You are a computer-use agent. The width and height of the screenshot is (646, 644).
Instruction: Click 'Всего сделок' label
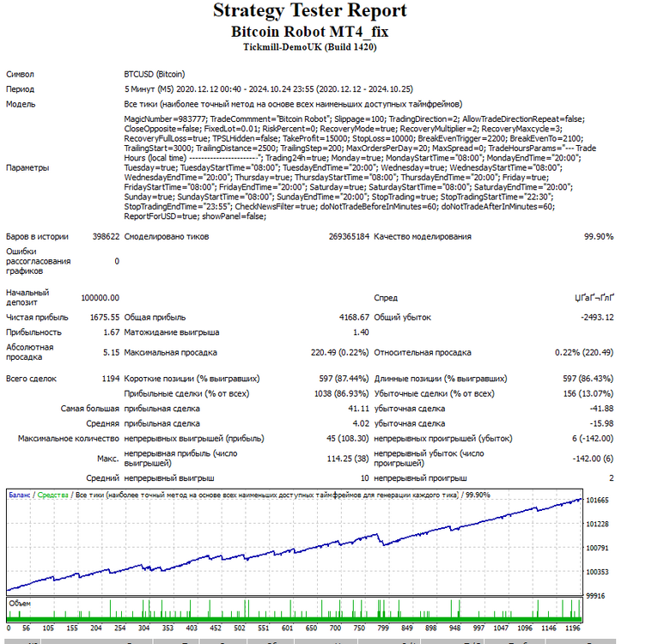(31, 379)
